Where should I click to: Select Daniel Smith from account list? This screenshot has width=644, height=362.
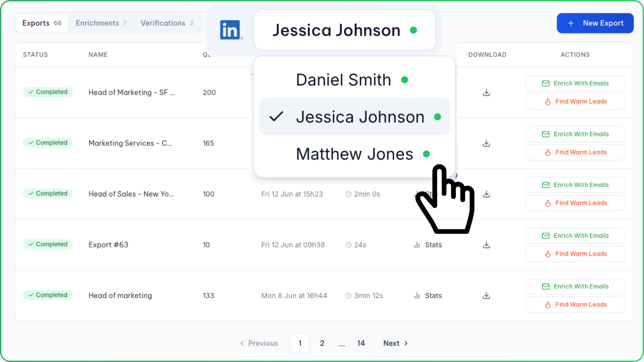tap(354, 80)
